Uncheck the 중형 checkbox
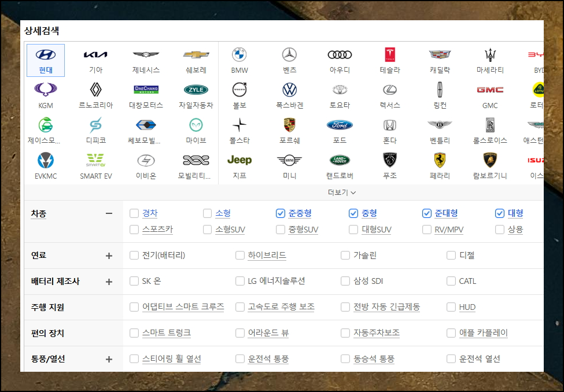This screenshot has width=564, height=392. (353, 213)
